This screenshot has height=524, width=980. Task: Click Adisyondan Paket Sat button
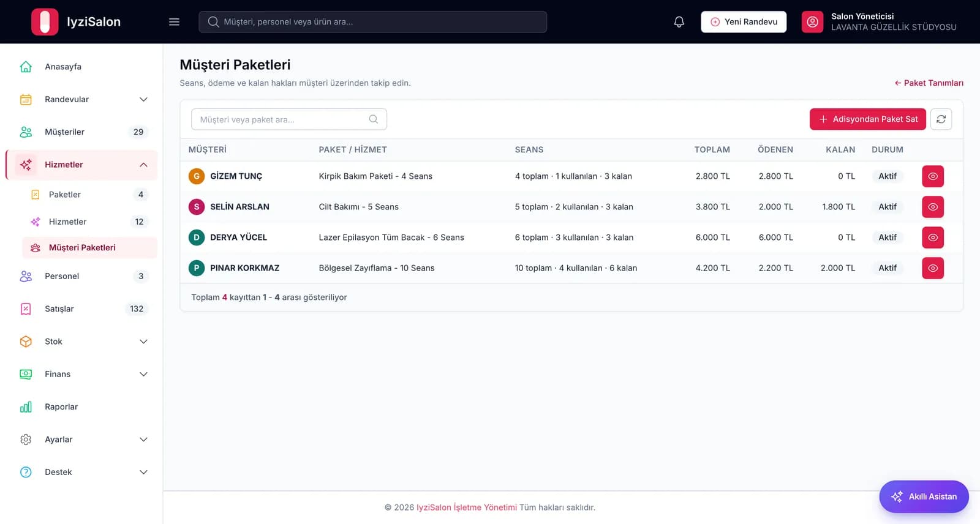pyautogui.click(x=868, y=119)
